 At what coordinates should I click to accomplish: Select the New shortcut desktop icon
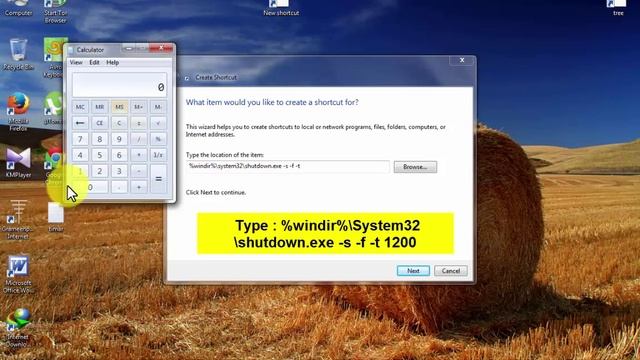coord(281,8)
